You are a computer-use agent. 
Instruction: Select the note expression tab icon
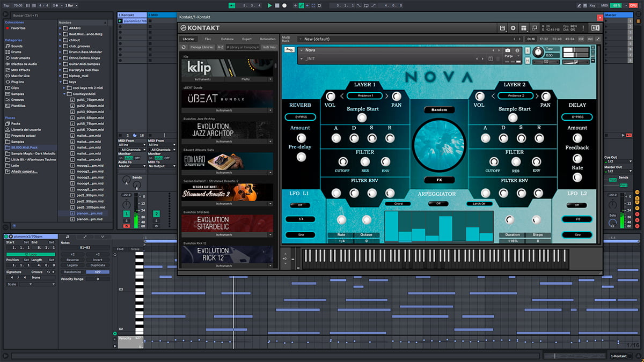tap(103, 237)
